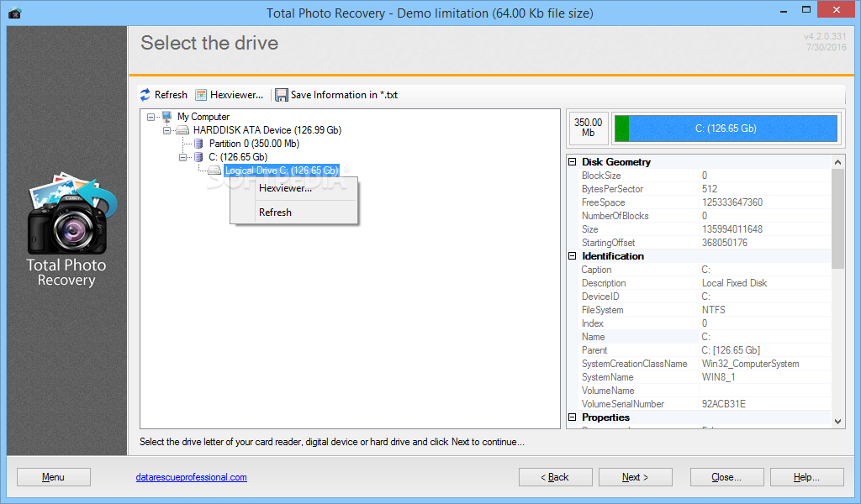Click the Size value 135994011648
This screenshot has width=861, height=504.
[x=732, y=229]
